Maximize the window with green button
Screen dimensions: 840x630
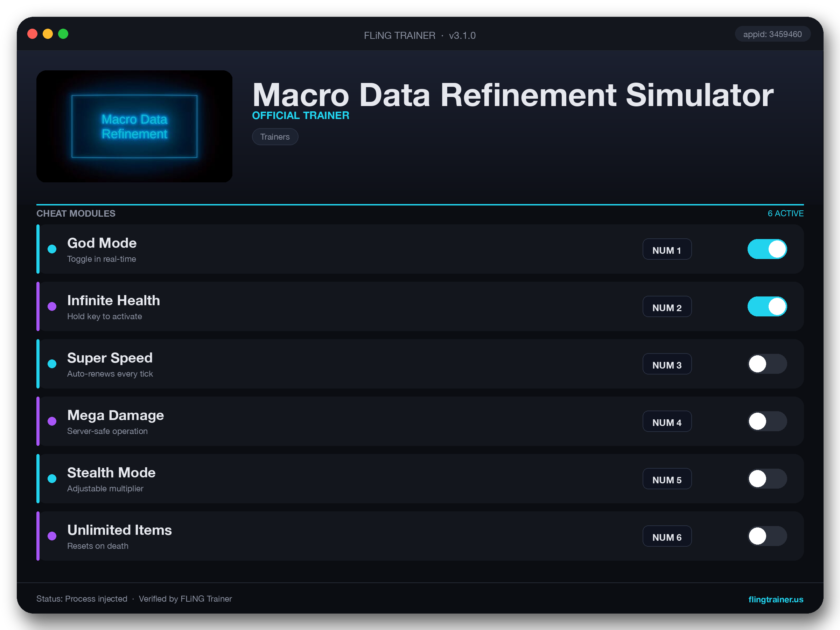[63, 34]
